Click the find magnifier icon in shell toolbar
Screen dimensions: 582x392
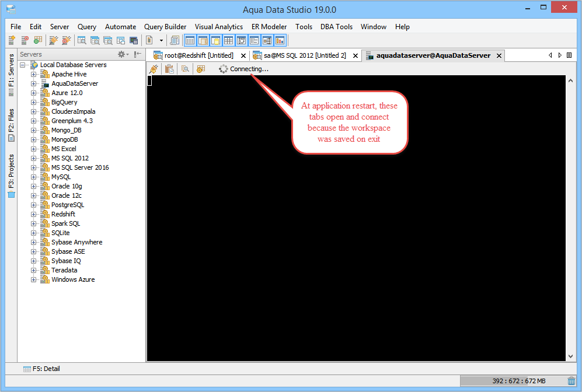click(185, 69)
